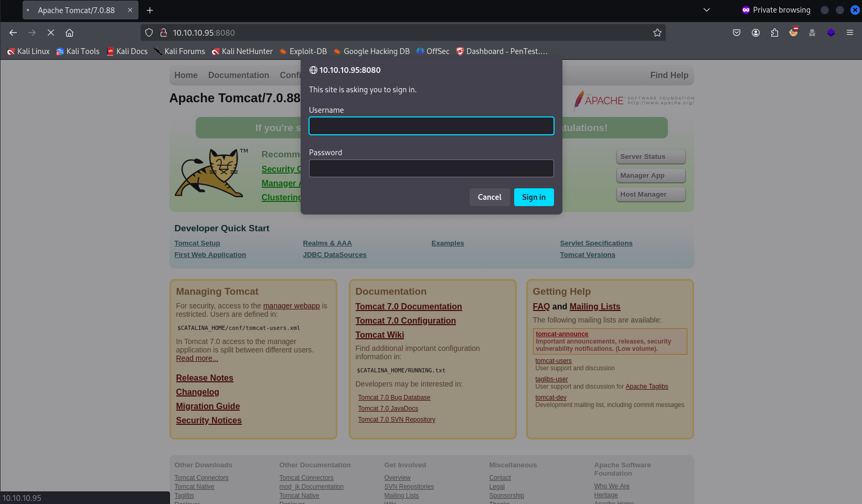Click the shield tracking protection icon
The height and width of the screenshot is (504, 862).
[x=149, y=33]
